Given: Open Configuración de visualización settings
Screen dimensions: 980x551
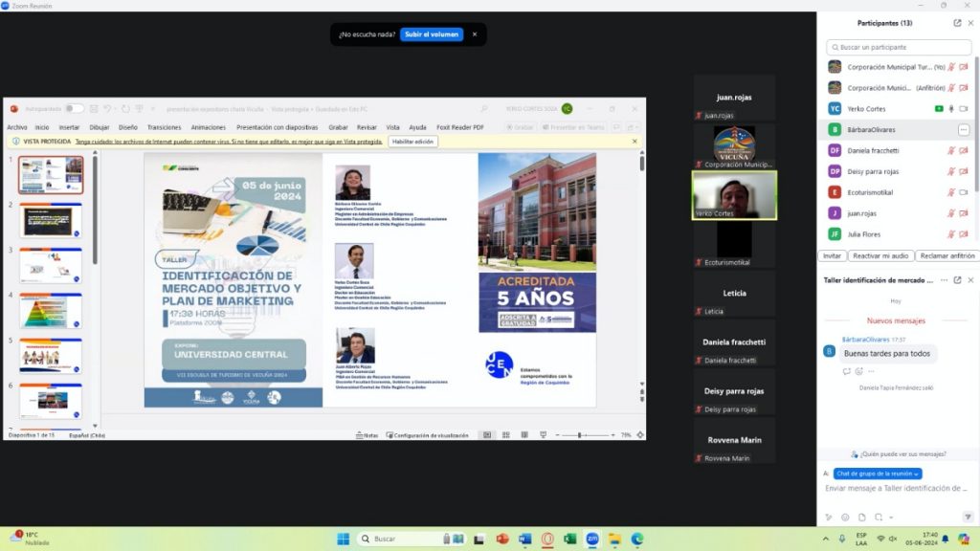Looking at the screenshot, I should [428, 435].
